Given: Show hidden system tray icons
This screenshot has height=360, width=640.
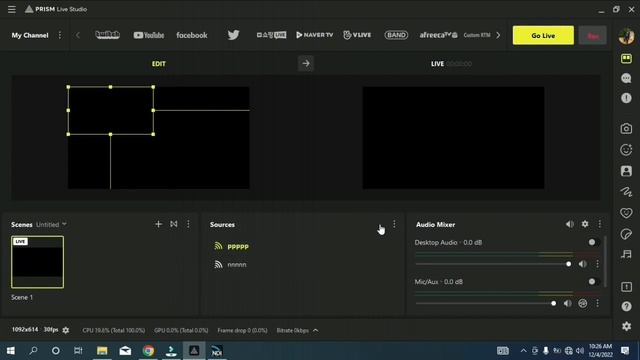Looking at the screenshot, I should tap(523, 351).
